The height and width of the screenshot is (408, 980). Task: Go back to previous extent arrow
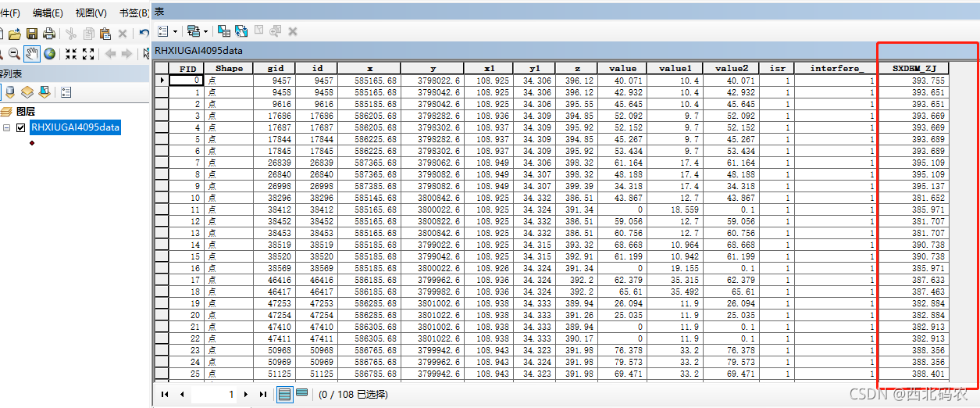110,54
